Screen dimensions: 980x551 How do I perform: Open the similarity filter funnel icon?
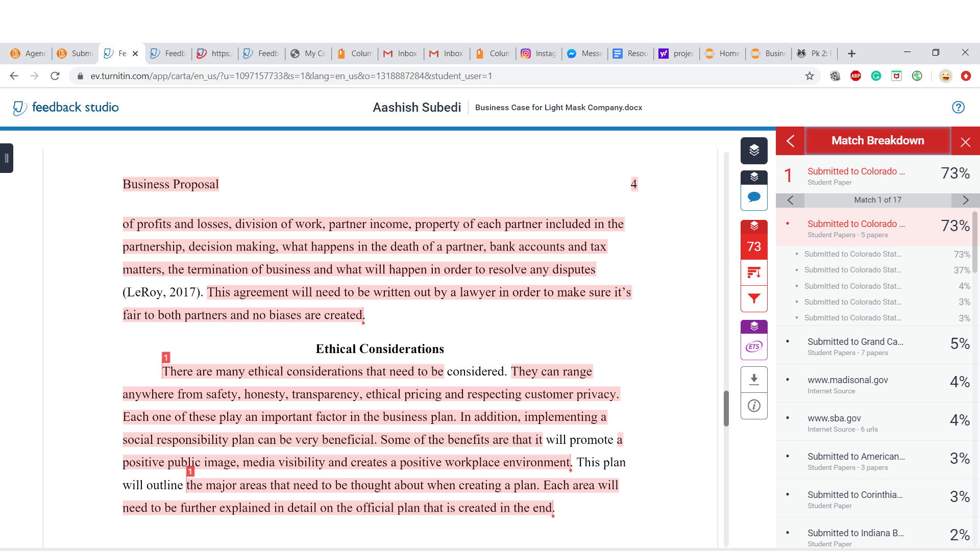pyautogui.click(x=754, y=298)
